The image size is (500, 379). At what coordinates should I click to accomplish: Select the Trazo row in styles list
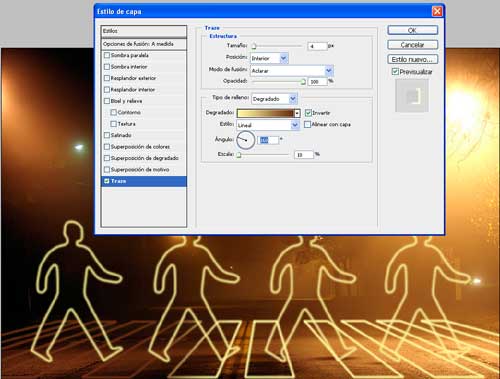click(144, 181)
